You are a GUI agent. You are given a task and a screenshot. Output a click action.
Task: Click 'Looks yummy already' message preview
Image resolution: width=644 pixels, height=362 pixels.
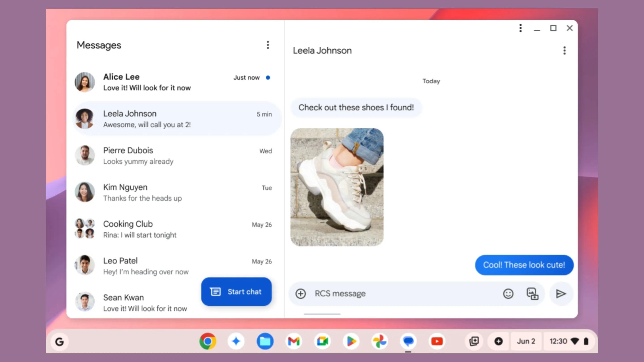[x=138, y=162]
